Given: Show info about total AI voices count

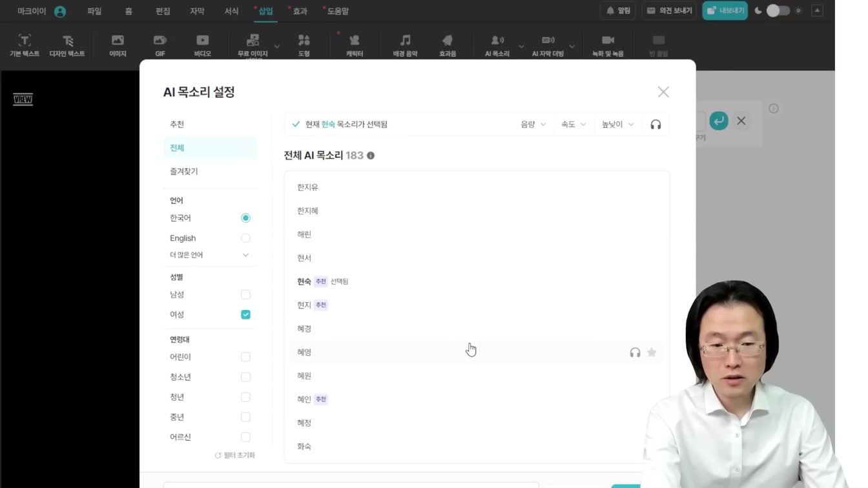Looking at the screenshot, I should (x=371, y=156).
